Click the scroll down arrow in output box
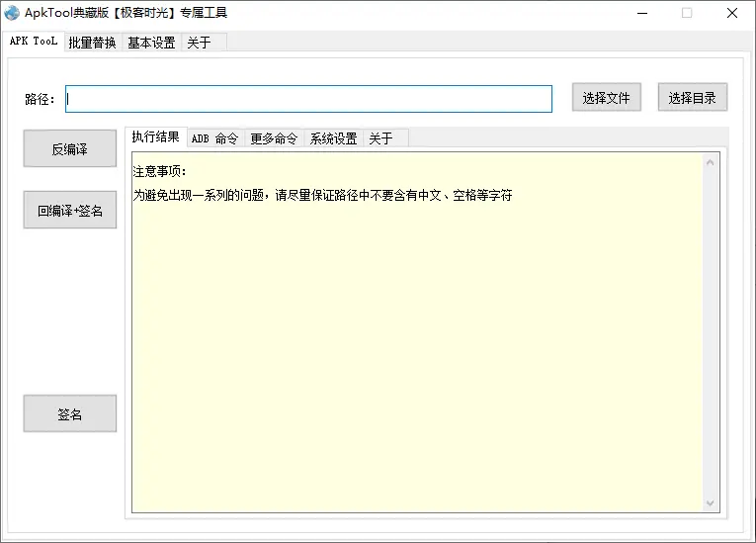The image size is (756, 543). [711, 502]
